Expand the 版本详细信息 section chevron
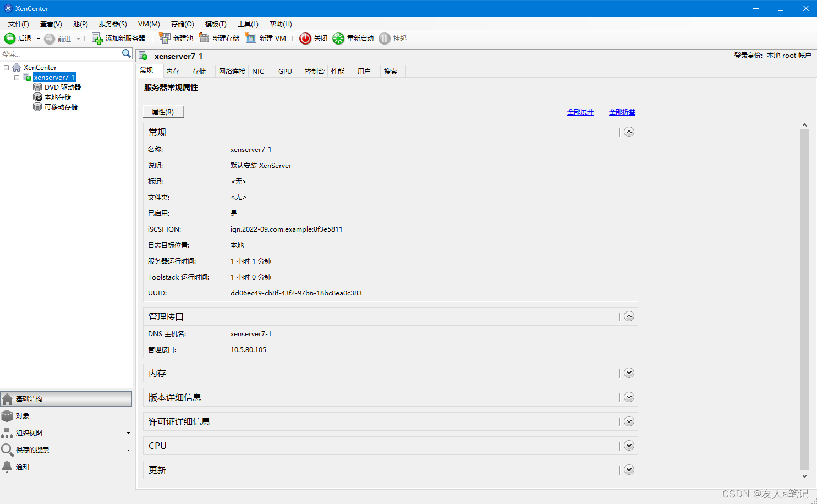 click(629, 397)
